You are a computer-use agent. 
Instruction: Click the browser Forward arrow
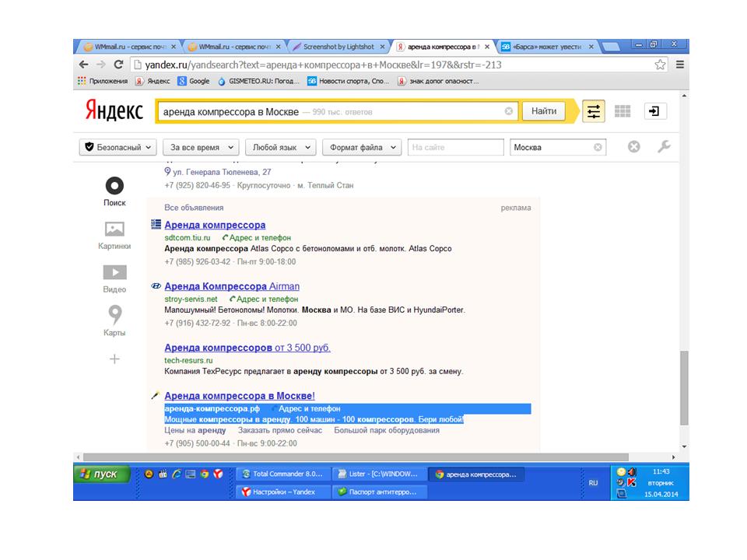101,65
